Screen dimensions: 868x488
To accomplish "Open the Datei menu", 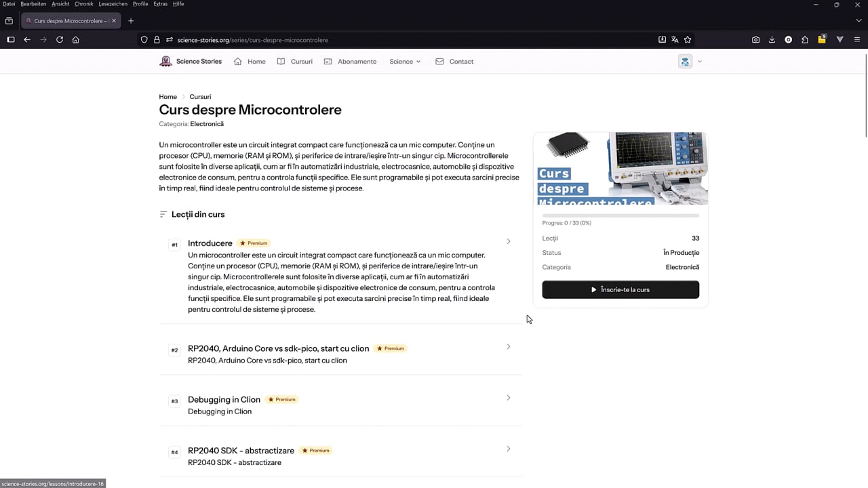I will [9, 4].
